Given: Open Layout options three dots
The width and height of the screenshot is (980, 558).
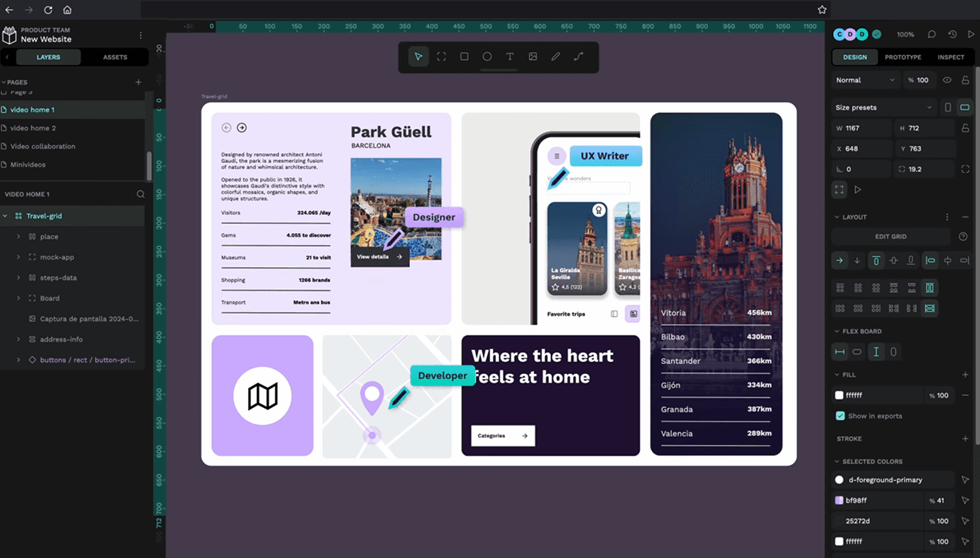Looking at the screenshot, I should (948, 216).
